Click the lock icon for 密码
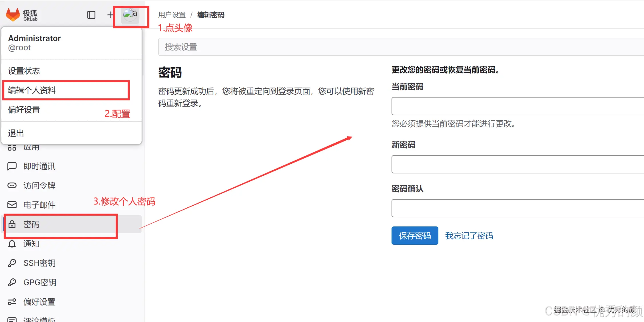The height and width of the screenshot is (322, 644). click(x=12, y=224)
